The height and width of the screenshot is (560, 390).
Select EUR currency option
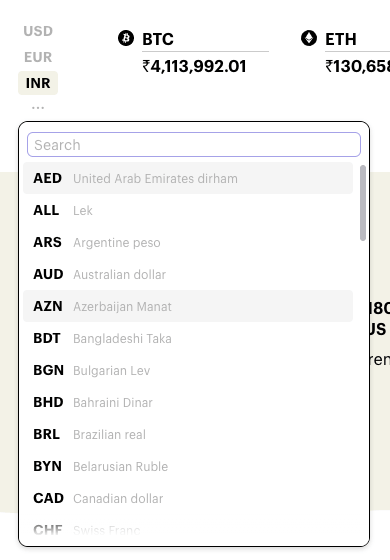(38, 57)
